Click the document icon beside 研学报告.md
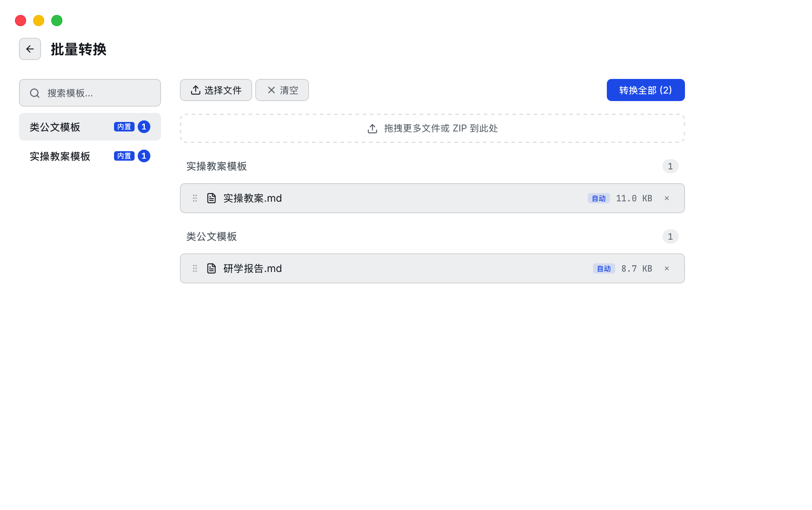This screenshot has height=510, width=812. (211, 268)
